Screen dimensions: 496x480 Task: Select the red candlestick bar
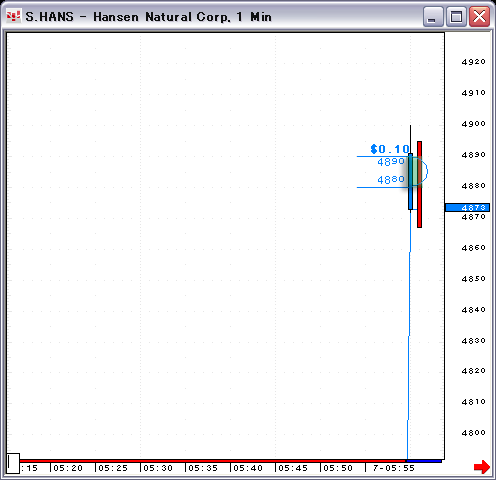[x=419, y=184]
